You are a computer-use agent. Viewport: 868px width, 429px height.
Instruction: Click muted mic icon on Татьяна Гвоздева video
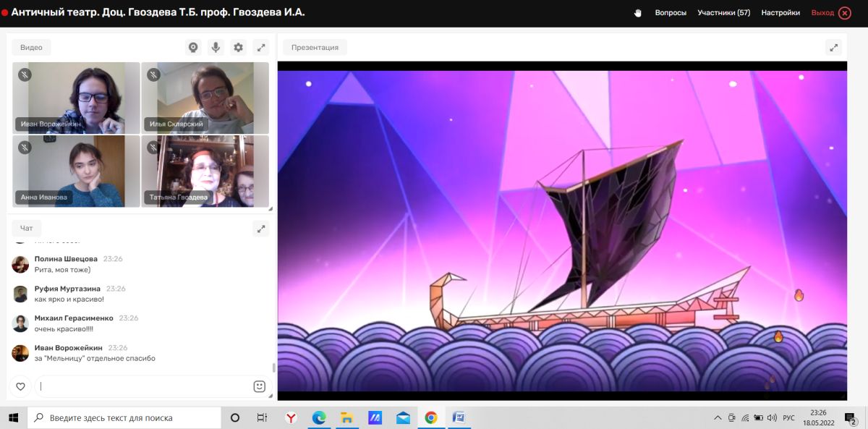point(153,148)
